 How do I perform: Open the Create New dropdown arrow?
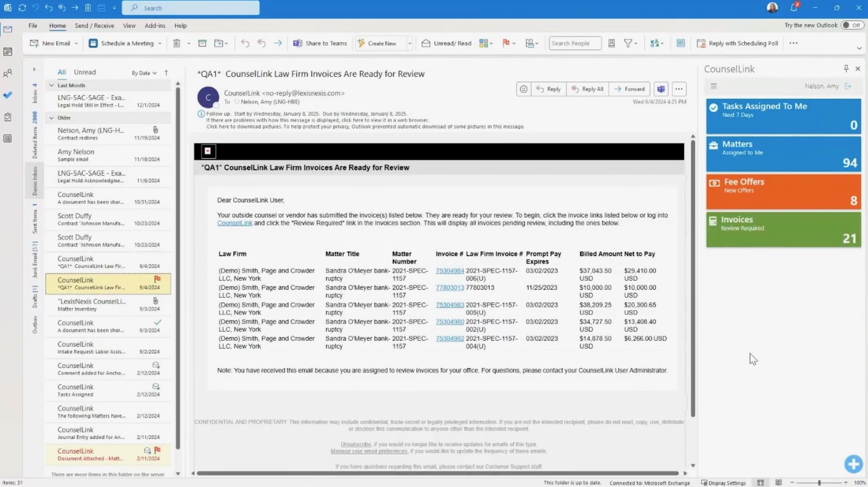pos(409,43)
